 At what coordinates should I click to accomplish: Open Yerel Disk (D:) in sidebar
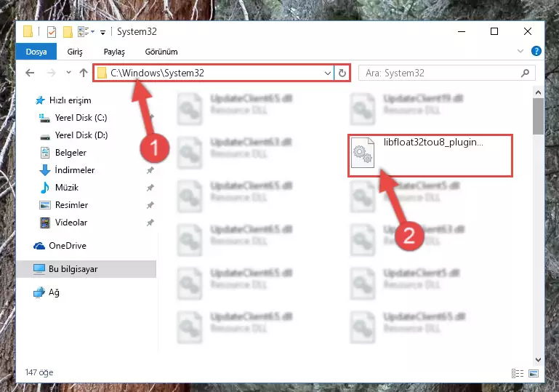pyautogui.click(x=81, y=135)
